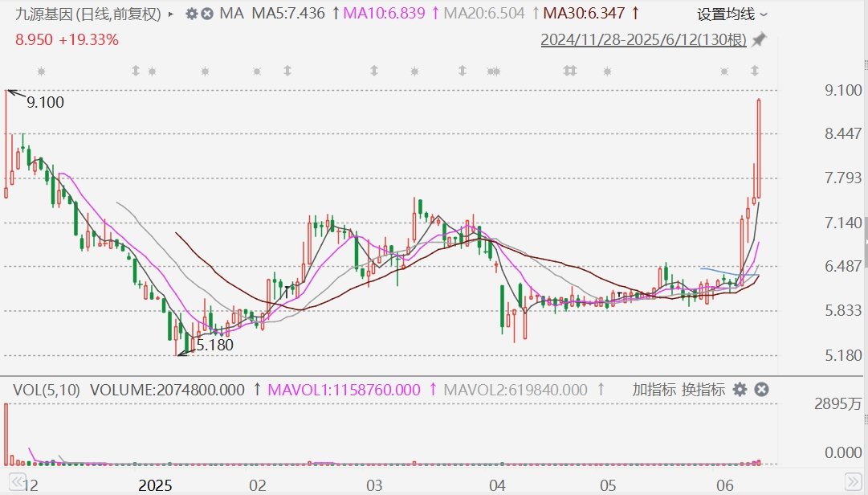
Task: Select the MA5:7.436 moving average label
Action: [288, 14]
